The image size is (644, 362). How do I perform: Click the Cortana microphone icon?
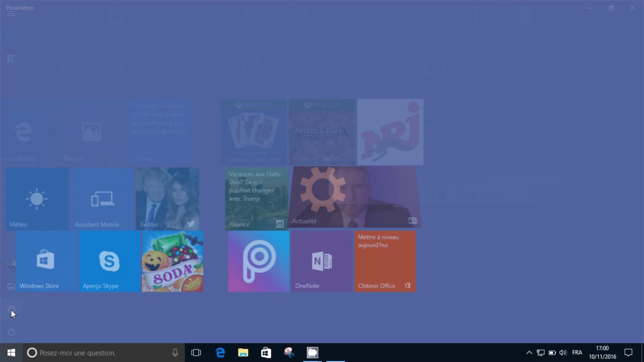pos(175,352)
